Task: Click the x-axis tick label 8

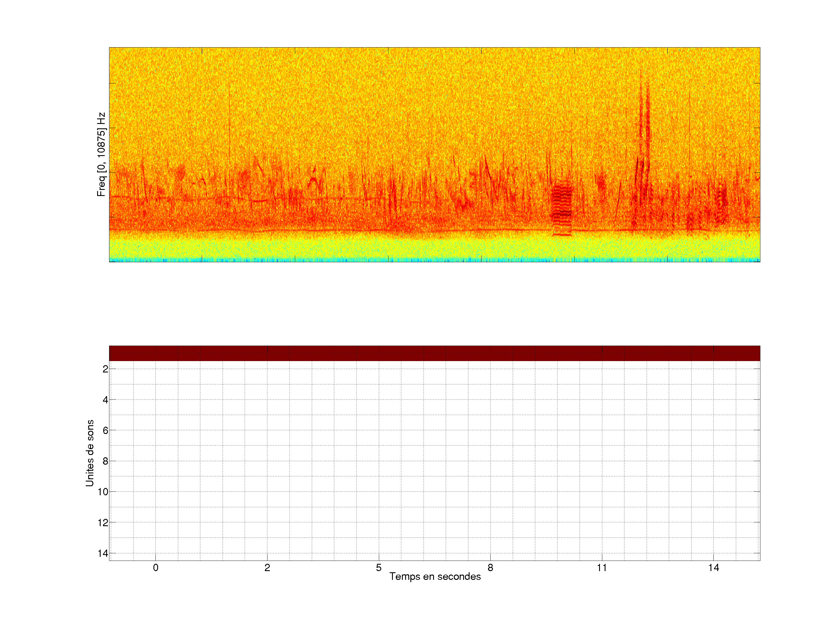Action: [490, 568]
